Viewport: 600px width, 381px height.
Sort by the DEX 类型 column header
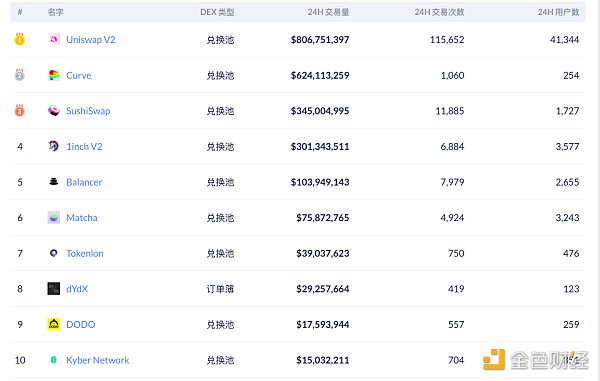pos(217,12)
